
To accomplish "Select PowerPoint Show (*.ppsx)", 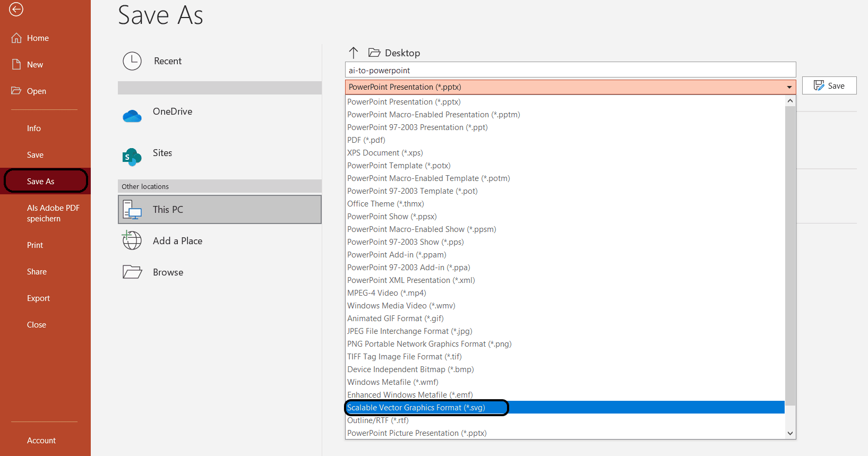I will pyautogui.click(x=565, y=217).
